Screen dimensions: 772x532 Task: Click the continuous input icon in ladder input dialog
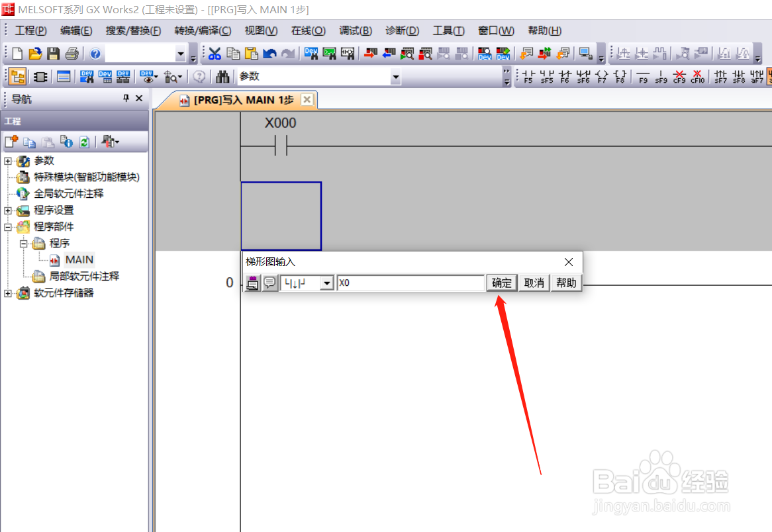(x=252, y=283)
